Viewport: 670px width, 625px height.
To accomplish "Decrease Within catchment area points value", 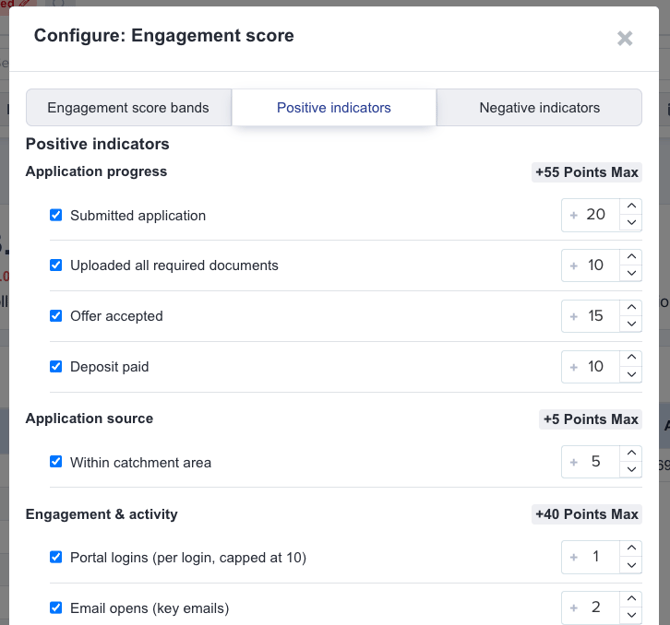I will click(631, 470).
